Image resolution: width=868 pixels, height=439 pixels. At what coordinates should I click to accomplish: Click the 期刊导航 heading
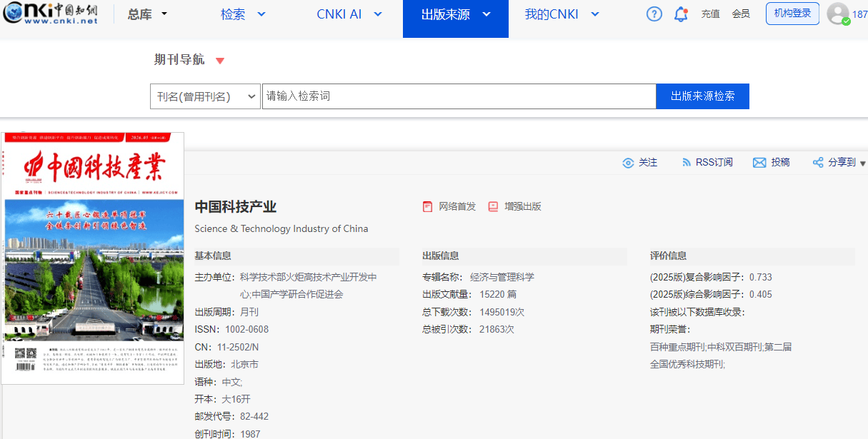[x=179, y=60]
